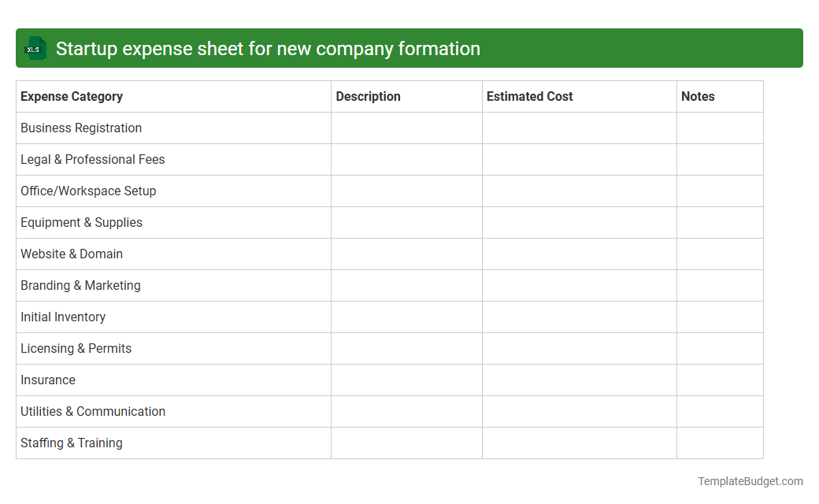This screenshot has height=504, width=819.
Task: Click the XLS file icon in the header
Action: click(x=35, y=48)
